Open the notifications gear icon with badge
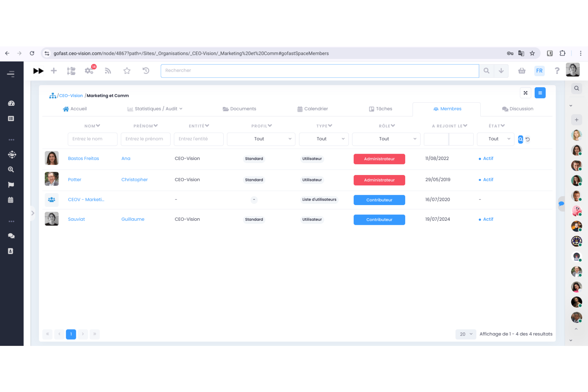Image resolution: width=588 pixels, height=392 pixels. [x=89, y=71]
